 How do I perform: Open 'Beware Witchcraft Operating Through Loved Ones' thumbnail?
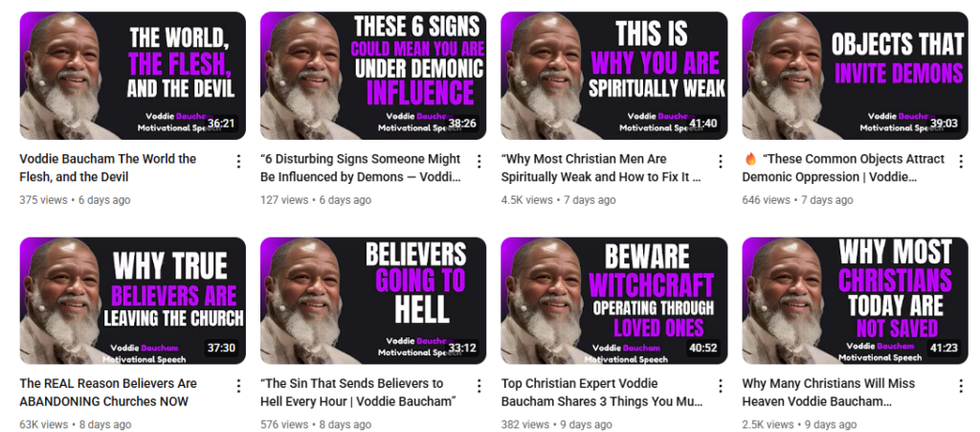pyautogui.click(x=614, y=301)
